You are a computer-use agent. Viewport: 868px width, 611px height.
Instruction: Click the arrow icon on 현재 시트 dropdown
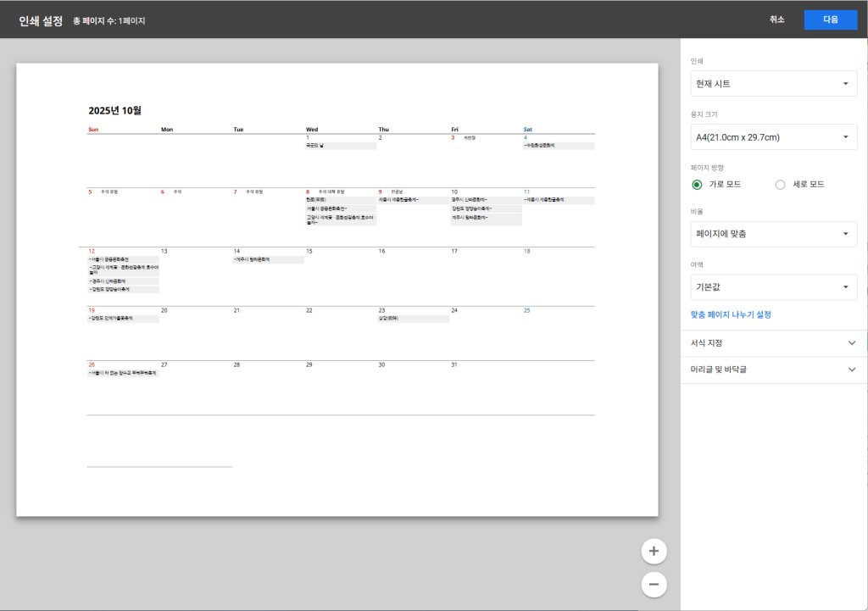(x=845, y=84)
